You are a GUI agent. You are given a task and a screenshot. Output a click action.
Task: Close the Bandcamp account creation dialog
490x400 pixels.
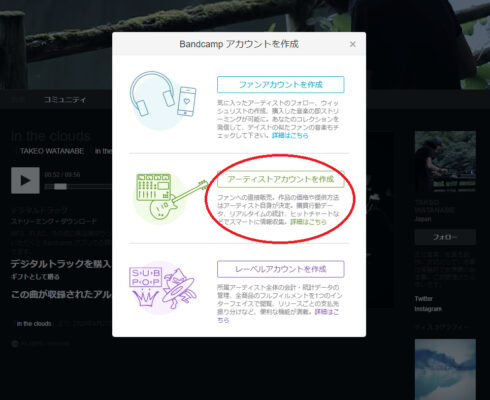pyautogui.click(x=352, y=44)
